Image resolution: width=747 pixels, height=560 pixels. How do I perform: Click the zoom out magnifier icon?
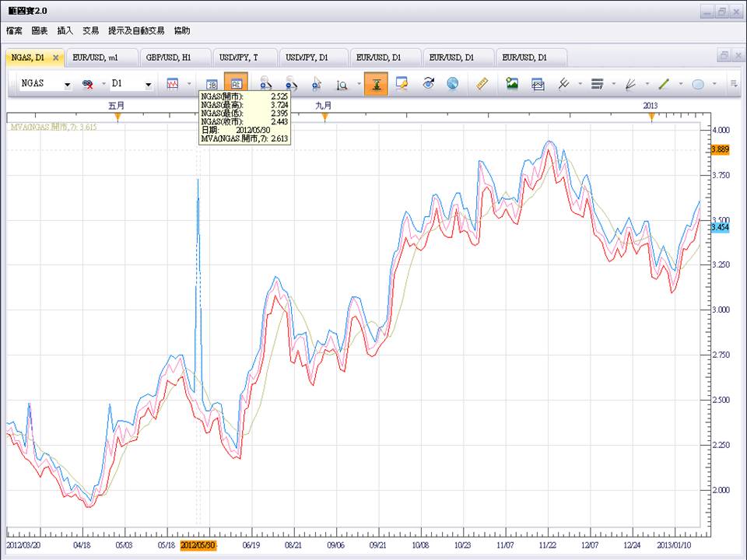[x=291, y=84]
